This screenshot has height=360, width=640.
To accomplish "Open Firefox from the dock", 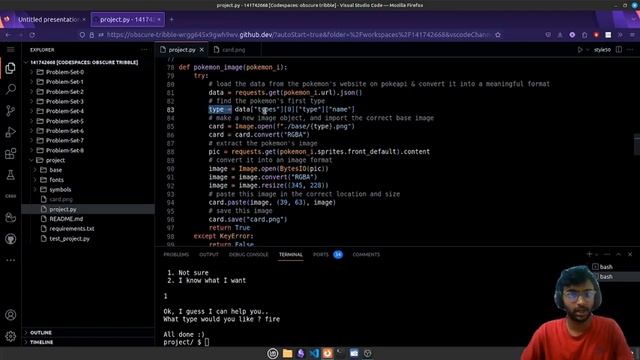I will 327,353.
